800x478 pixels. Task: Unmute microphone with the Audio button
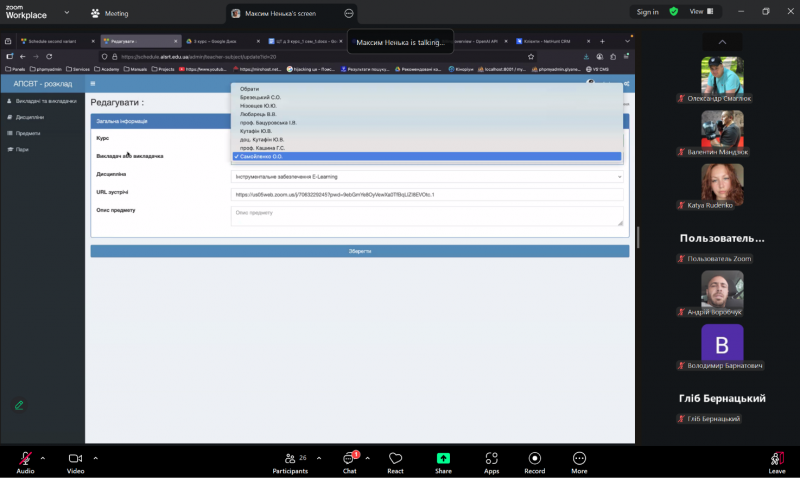(25, 459)
